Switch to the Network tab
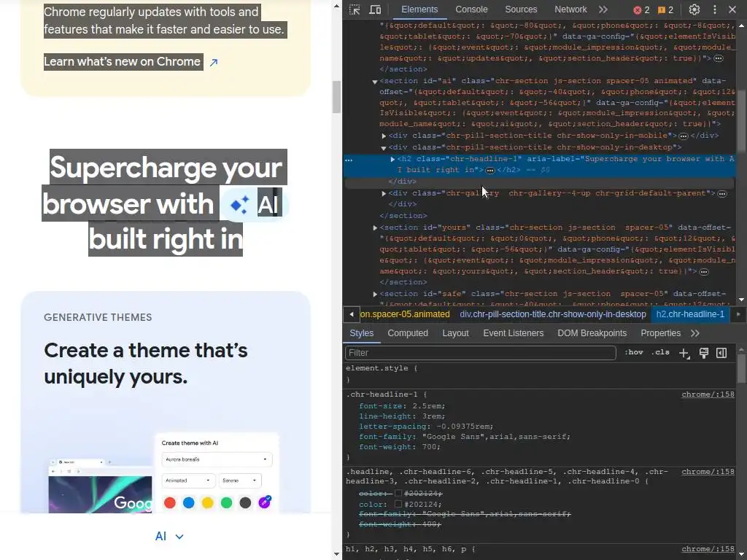747x560 pixels. tap(570, 9)
